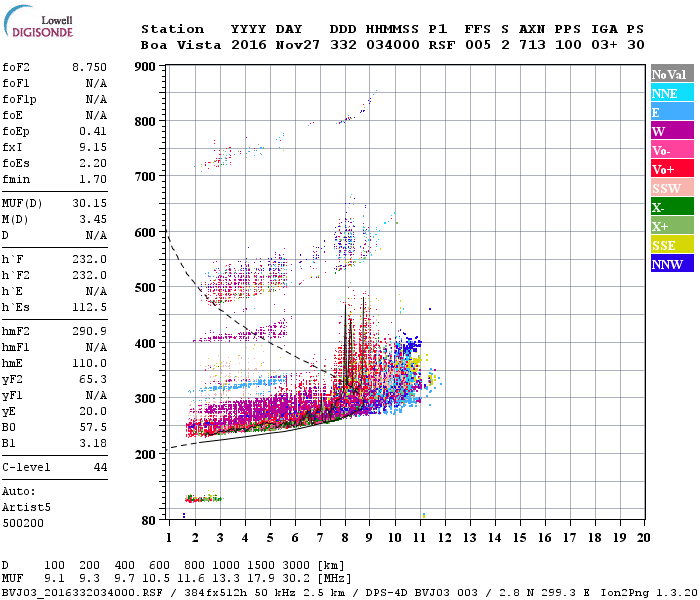Click the Boa Vista station name

(x=181, y=45)
